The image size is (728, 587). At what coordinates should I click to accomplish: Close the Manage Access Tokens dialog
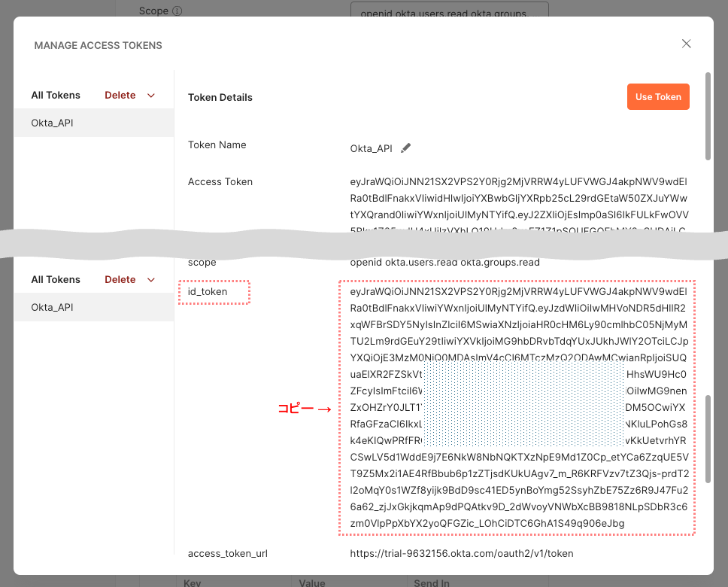pos(686,44)
